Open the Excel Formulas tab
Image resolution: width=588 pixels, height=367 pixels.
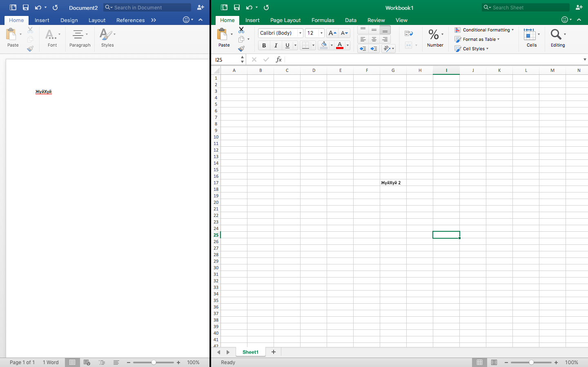tap(323, 20)
